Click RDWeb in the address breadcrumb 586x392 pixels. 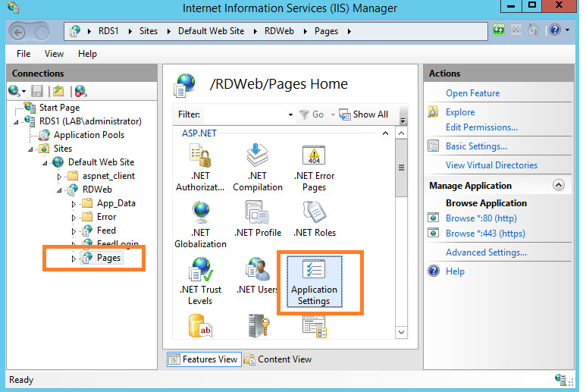tap(279, 31)
